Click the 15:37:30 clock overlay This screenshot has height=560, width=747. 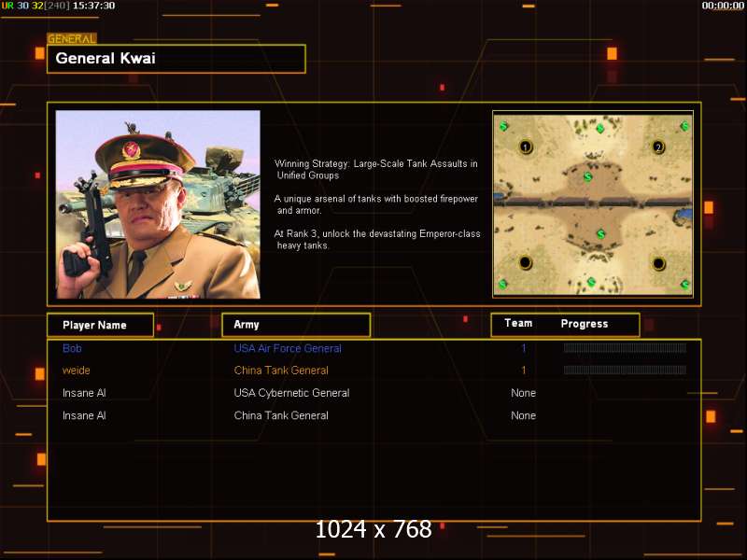pos(94,6)
